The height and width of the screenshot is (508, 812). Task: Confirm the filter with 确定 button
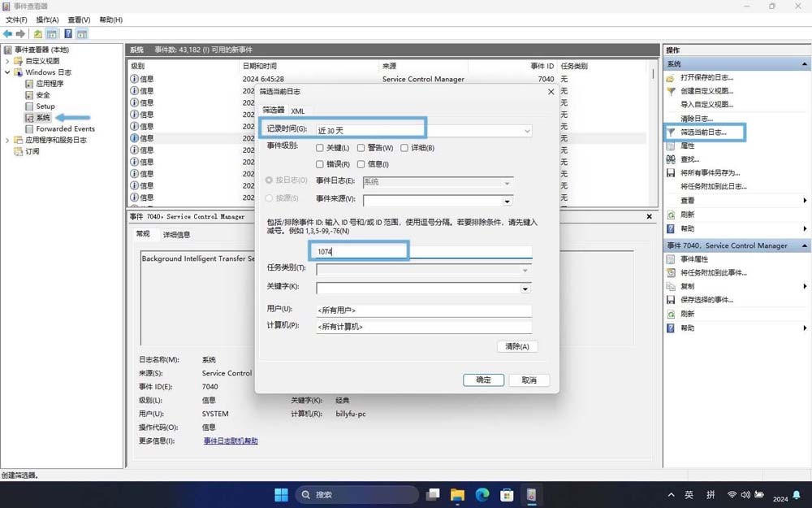click(x=482, y=380)
